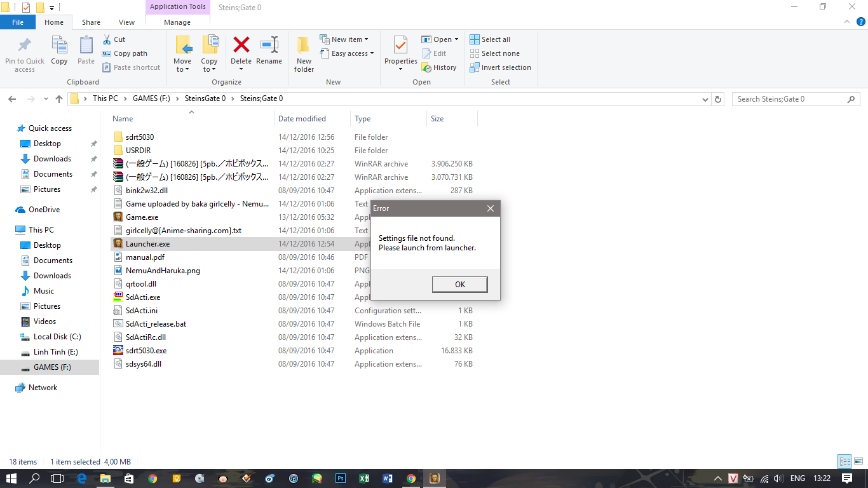Select NemuAndHaruka.png file
The width and height of the screenshot is (868, 488).
point(163,271)
